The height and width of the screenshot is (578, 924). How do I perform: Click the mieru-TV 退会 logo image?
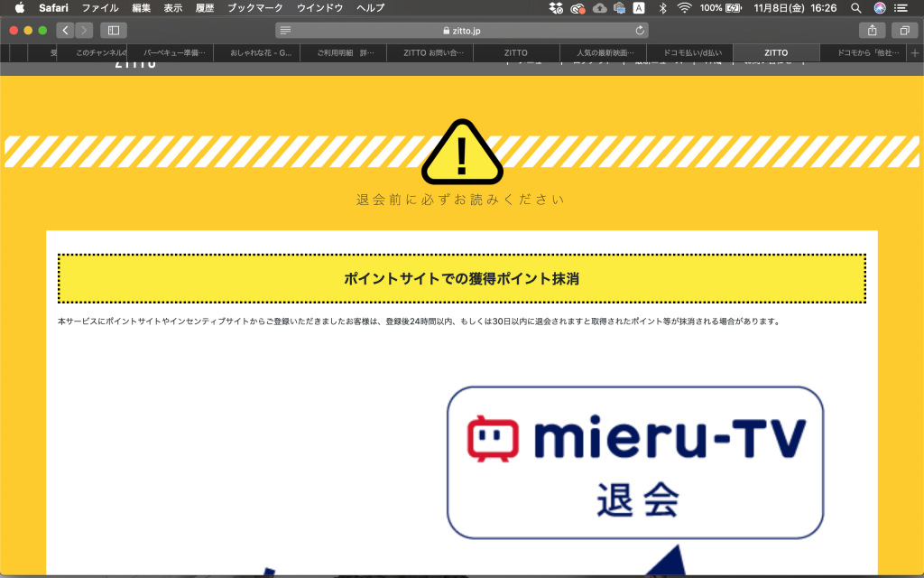coord(635,462)
